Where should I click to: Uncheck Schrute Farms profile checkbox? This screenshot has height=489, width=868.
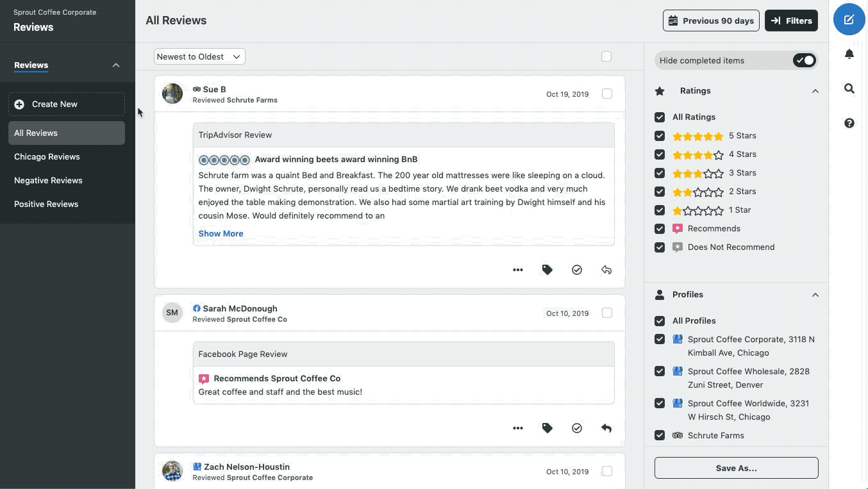click(x=660, y=435)
